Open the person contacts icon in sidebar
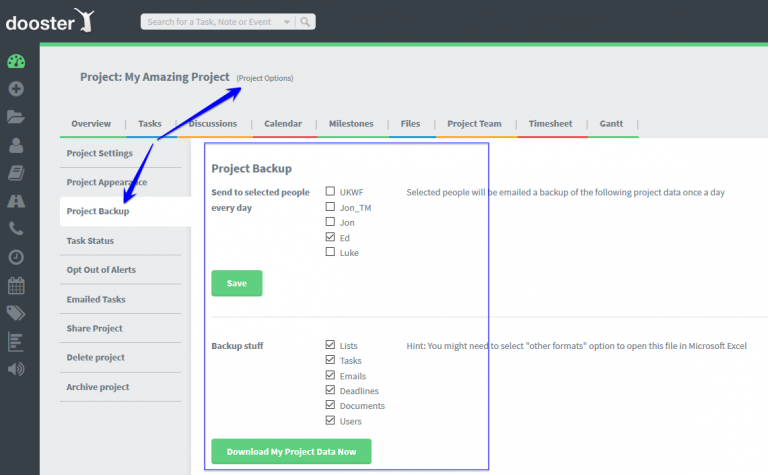 [16, 145]
